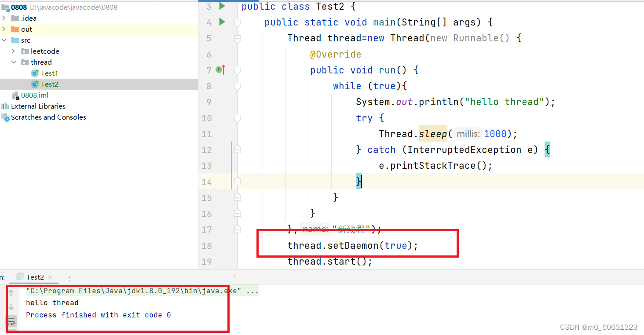
Task: Select the Test2 tab in Run panel
Action: (x=35, y=277)
